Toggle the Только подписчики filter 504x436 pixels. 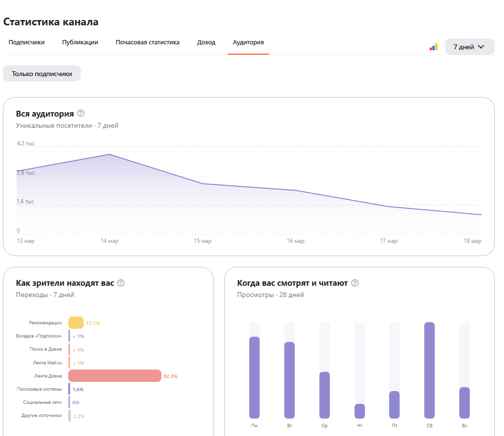[42, 74]
